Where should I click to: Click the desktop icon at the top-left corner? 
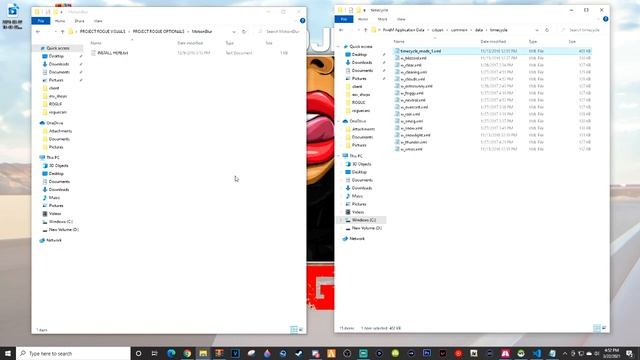[13, 16]
